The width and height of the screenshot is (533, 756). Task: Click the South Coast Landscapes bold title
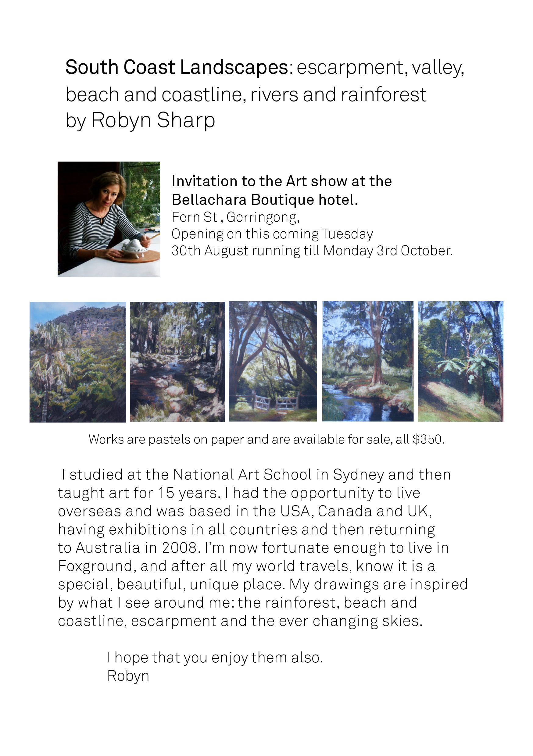tap(177, 67)
